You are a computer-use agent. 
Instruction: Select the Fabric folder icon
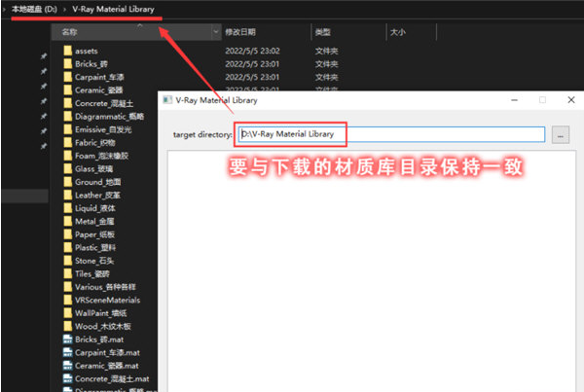pyautogui.click(x=68, y=142)
